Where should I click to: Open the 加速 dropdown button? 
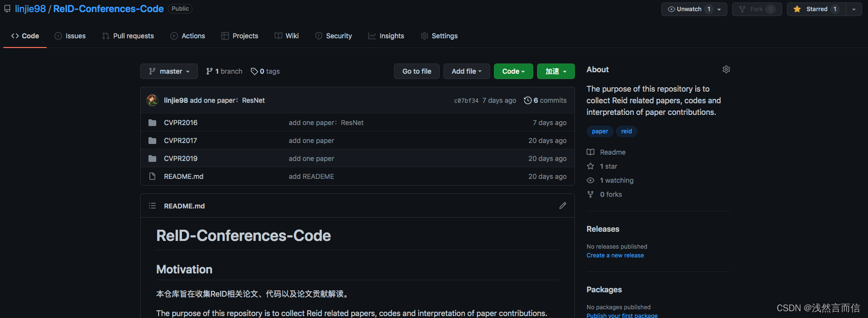(x=556, y=71)
